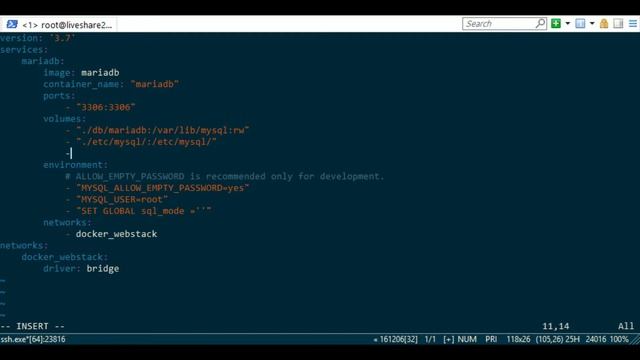This screenshot has height=360, width=640.
Task: Click the ssh.exe process status entry
Action: click(33, 339)
